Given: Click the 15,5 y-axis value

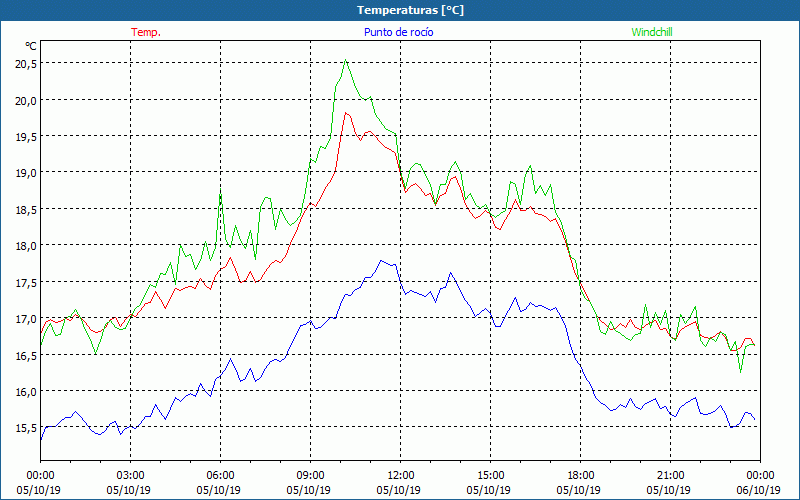Looking at the screenshot, I should pyautogui.click(x=26, y=428).
